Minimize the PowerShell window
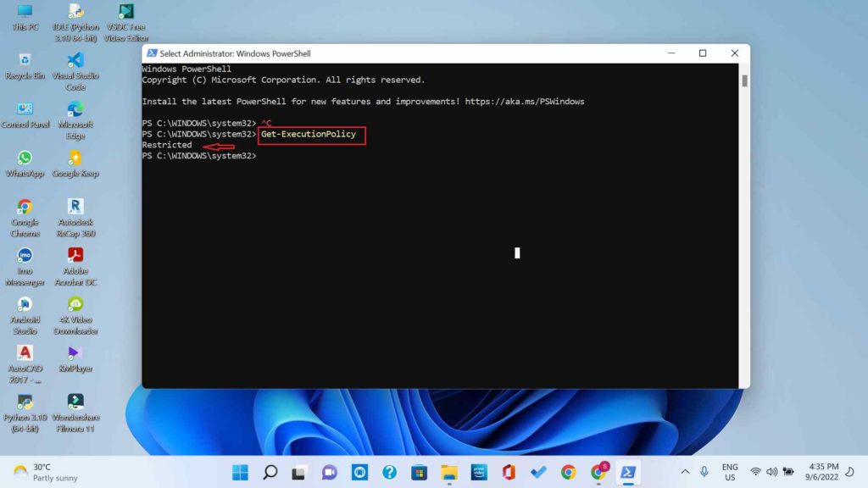This screenshot has width=868, height=488. coord(671,53)
